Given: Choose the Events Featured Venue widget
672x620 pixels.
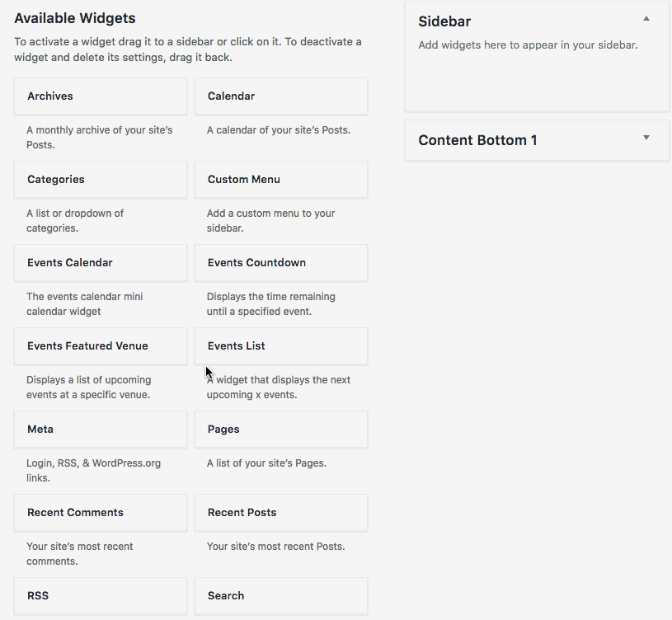Looking at the screenshot, I should tap(100, 345).
